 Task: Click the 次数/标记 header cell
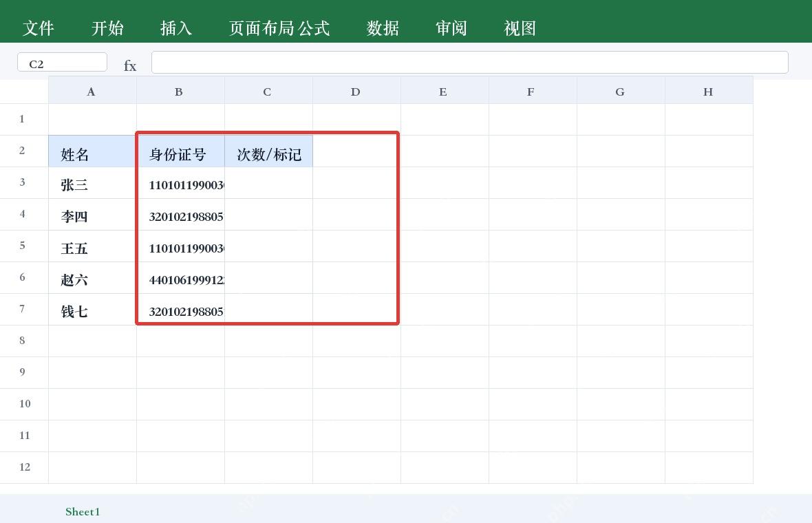[x=268, y=151]
